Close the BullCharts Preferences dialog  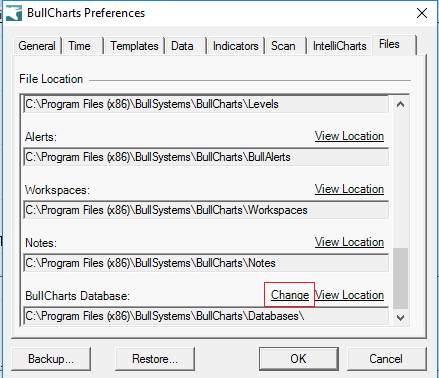point(422,13)
